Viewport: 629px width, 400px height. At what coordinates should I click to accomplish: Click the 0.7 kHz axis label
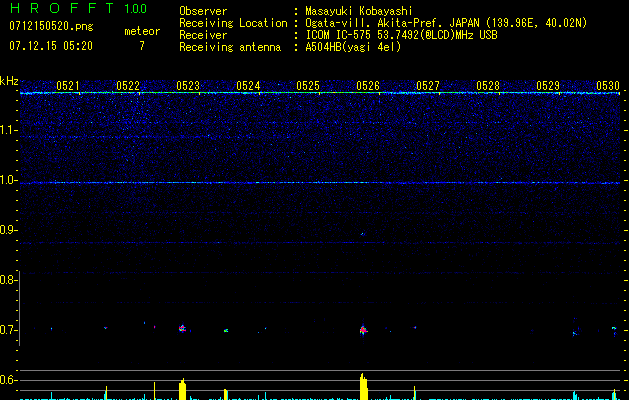pyautogui.click(x=9, y=330)
